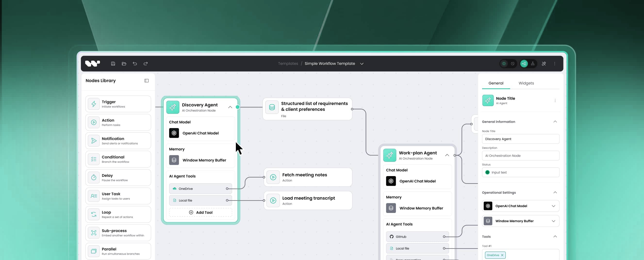This screenshot has height=260, width=644.
Task: Click Add Tool button
Action: pyautogui.click(x=200, y=212)
